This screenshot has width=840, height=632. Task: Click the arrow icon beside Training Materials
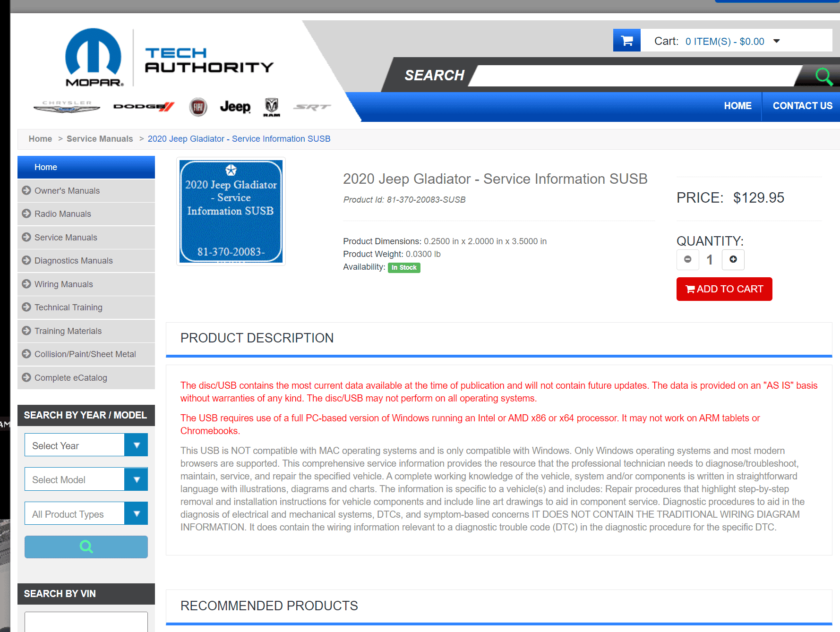click(x=26, y=331)
